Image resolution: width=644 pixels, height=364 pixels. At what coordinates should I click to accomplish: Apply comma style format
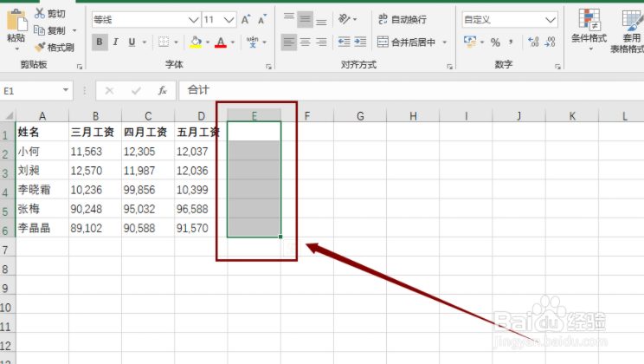[x=511, y=42]
